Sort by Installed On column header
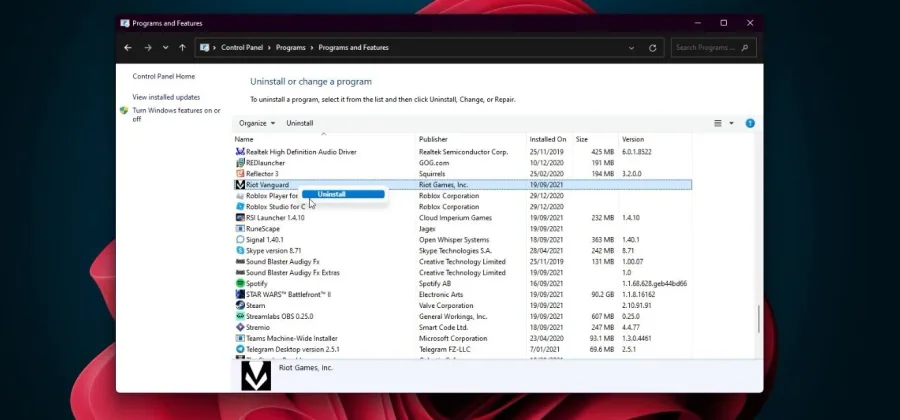 point(549,139)
